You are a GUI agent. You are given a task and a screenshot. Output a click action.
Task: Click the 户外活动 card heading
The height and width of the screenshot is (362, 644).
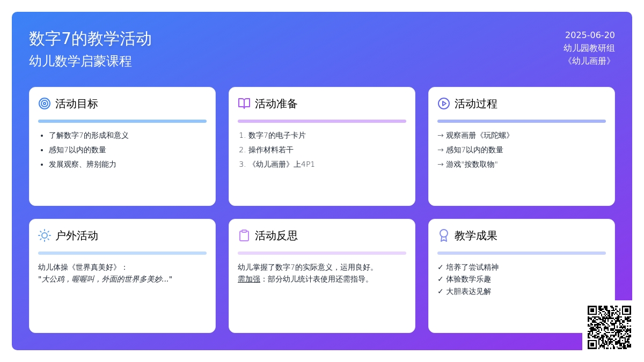[x=77, y=235]
